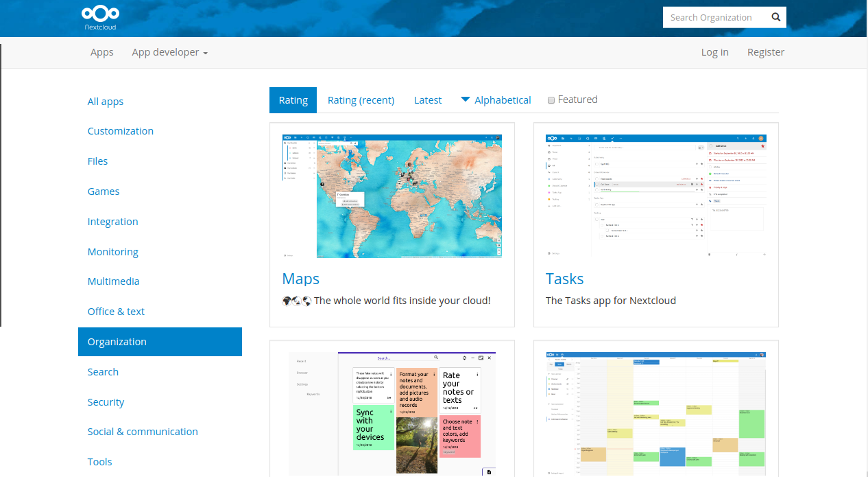Image resolution: width=868 pixels, height=477 pixels.
Task: Open the Tasks app title link
Action: (x=565, y=279)
